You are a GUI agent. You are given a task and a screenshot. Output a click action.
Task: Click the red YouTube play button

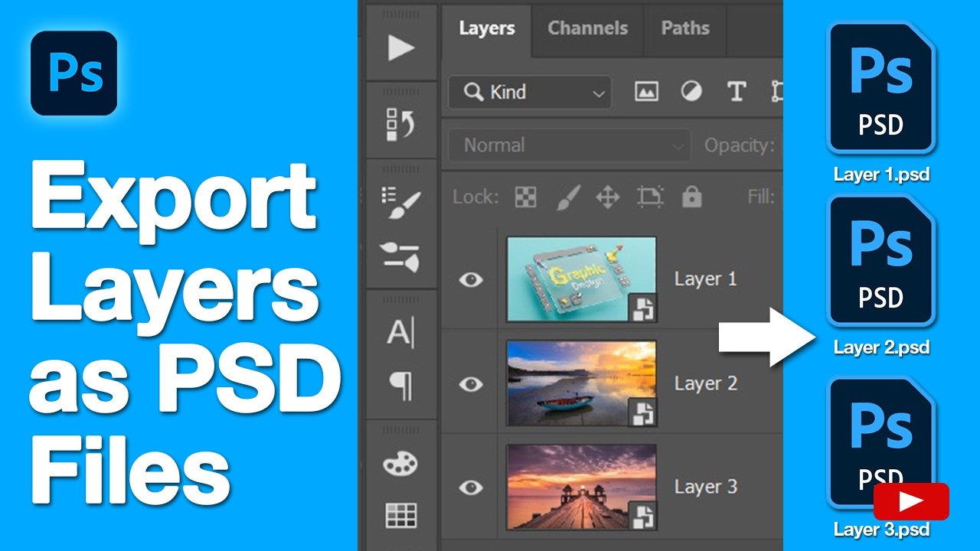click(911, 502)
